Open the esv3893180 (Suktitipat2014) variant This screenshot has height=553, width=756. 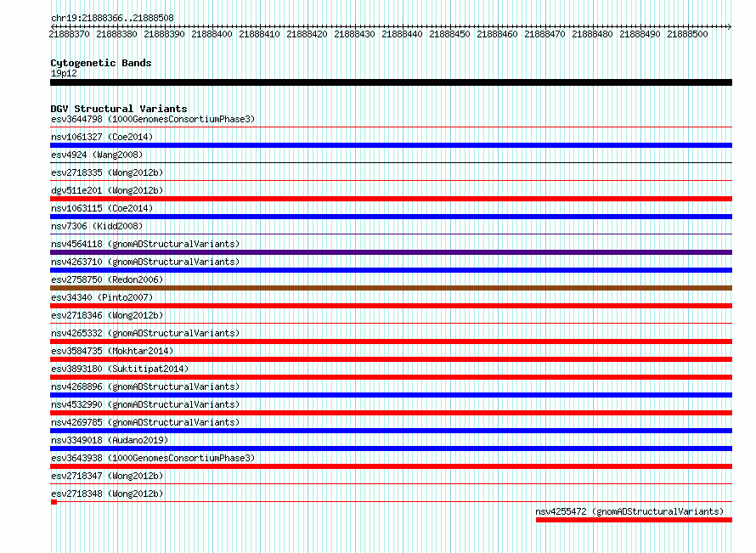tap(120, 369)
